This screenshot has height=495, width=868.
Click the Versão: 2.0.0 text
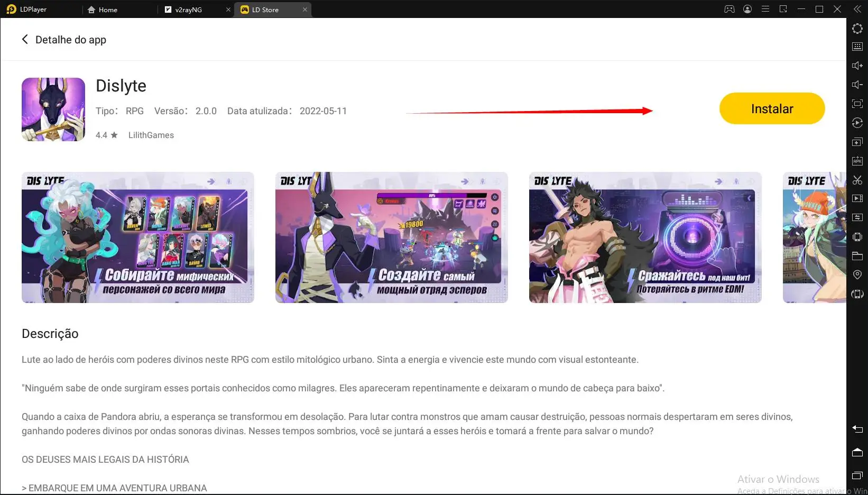pos(186,111)
